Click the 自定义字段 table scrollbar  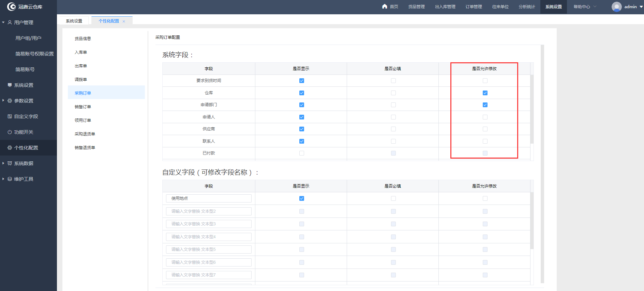coord(532,221)
